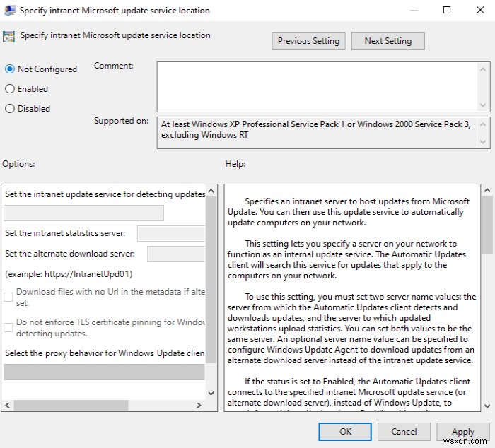Click the Supported on scroll down arrow
The width and height of the screenshot is (495, 448).
point(483,141)
